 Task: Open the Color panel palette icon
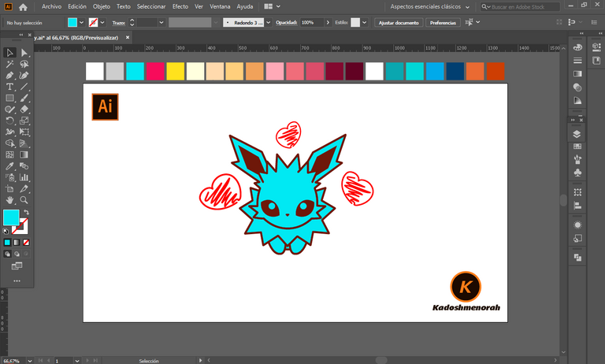pos(577,47)
